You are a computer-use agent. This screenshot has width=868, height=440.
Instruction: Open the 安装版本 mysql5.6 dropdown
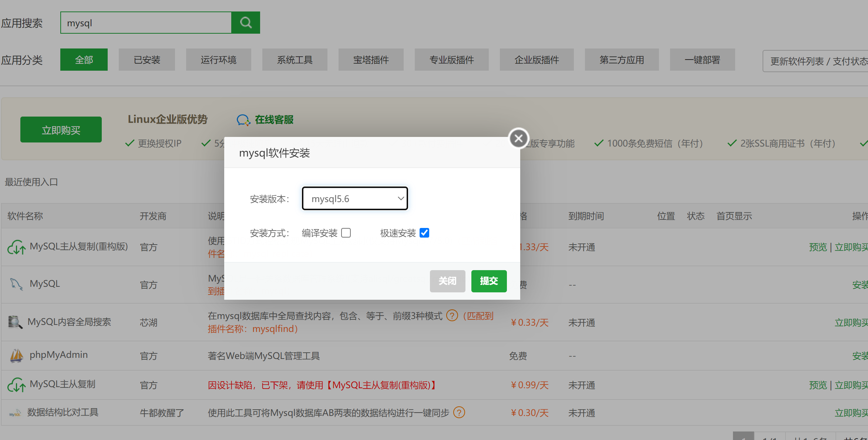(x=355, y=199)
